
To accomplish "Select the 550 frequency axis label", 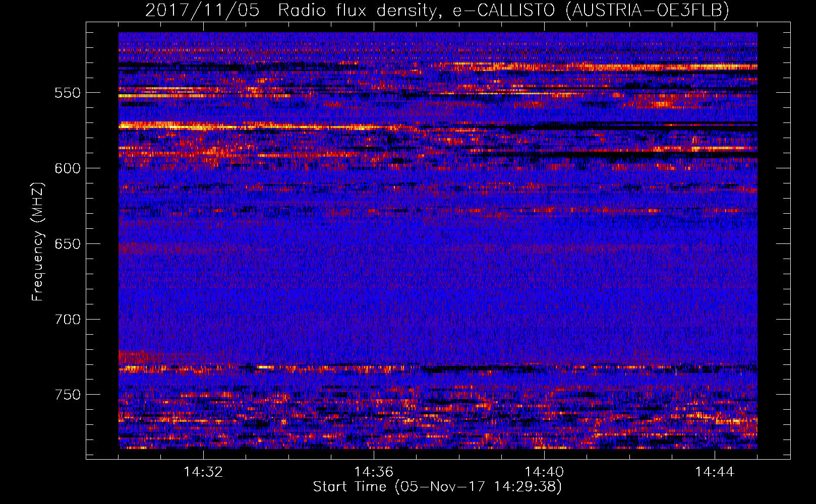I will (x=68, y=93).
